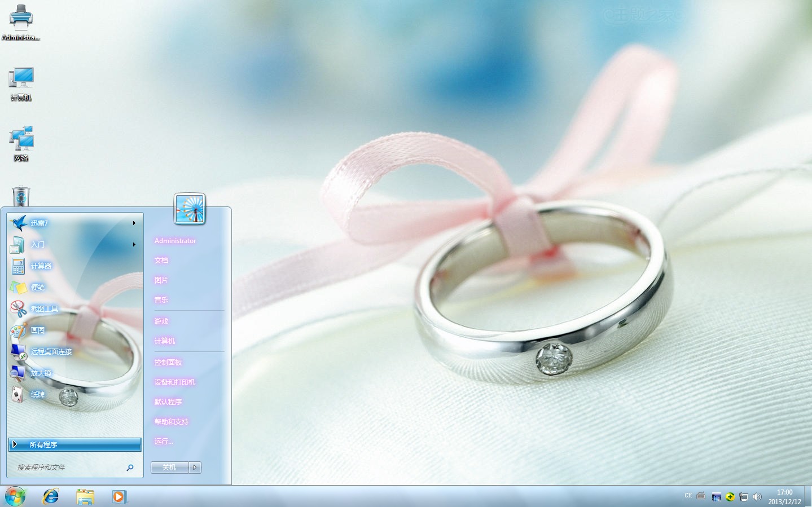Open 控制面板 control panel
The image size is (812, 507).
(x=168, y=363)
